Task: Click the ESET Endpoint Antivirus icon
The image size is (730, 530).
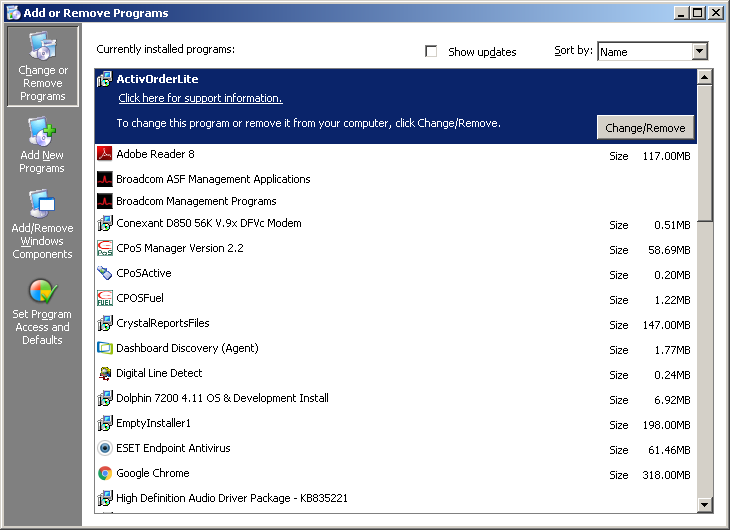Action: [105, 448]
